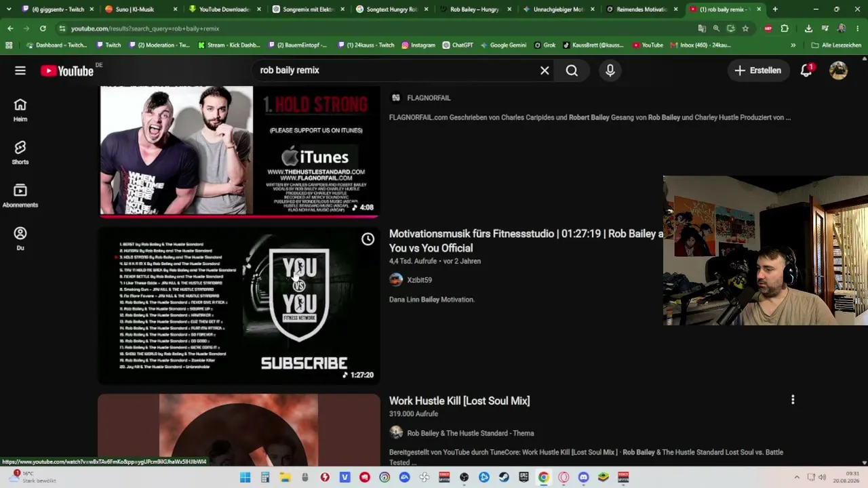Open the YouTube account avatar menu
The height and width of the screenshot is (488, 868).
[x=839, y=70]
